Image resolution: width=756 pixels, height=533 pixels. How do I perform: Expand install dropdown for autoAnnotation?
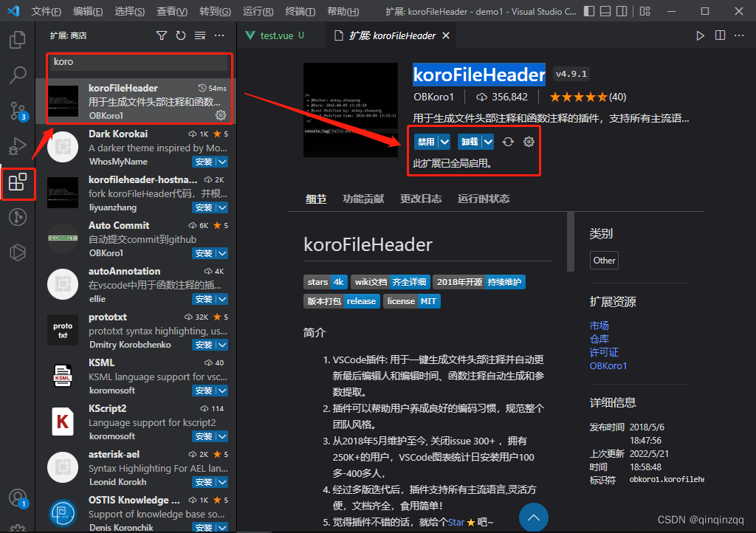click(222, 299)
